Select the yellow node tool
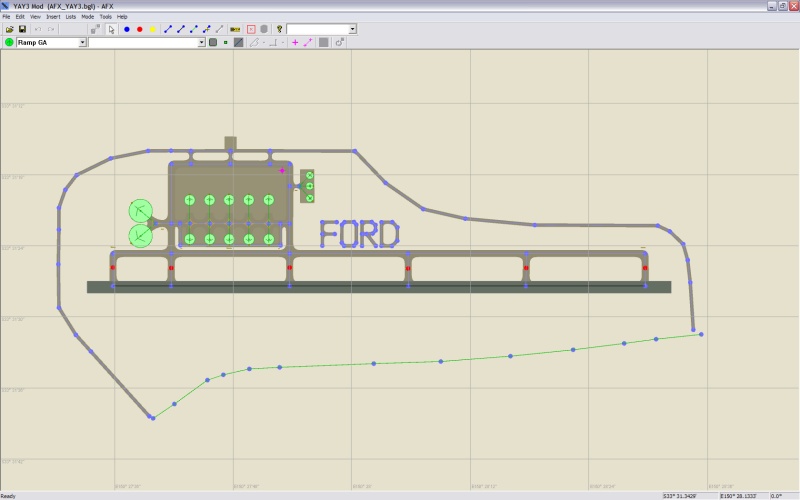 tap(152, 29)
